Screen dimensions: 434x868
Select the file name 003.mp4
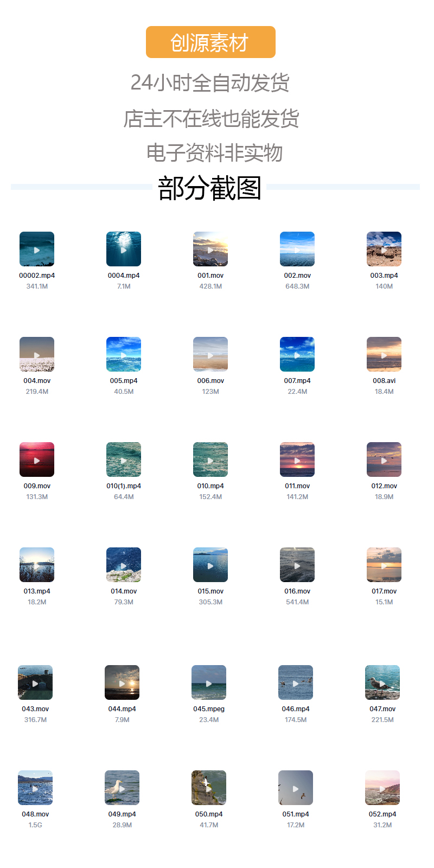384,276
